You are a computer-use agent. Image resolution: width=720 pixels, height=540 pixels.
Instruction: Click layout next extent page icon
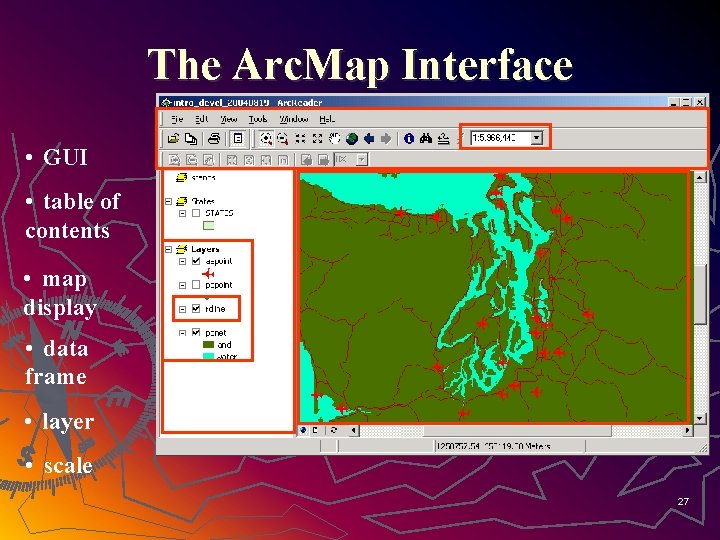(x=323, y=160)
